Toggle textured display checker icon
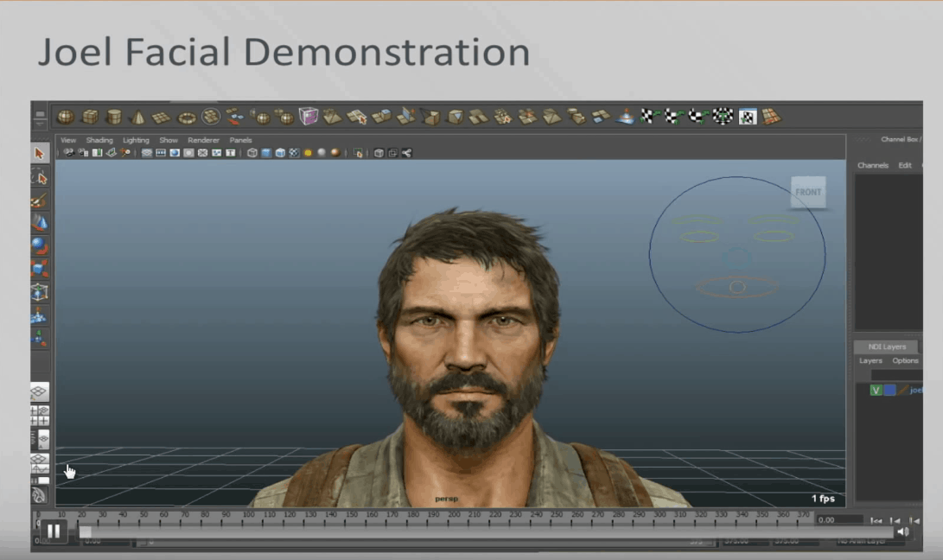 (x=294, y=153)
